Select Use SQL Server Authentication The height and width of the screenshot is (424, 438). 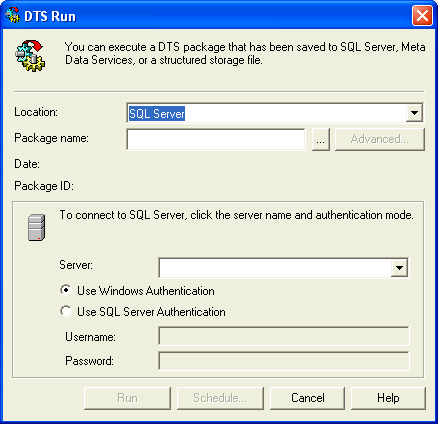143,312
